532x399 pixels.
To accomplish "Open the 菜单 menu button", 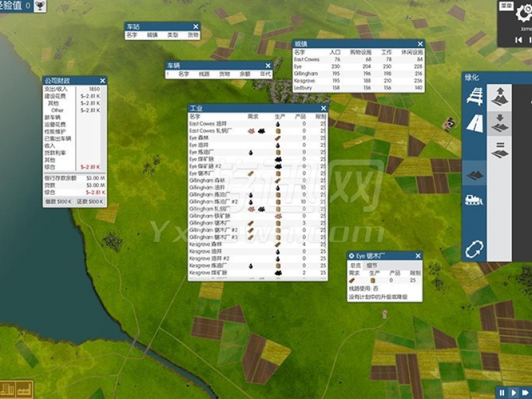I will point(506,5).
